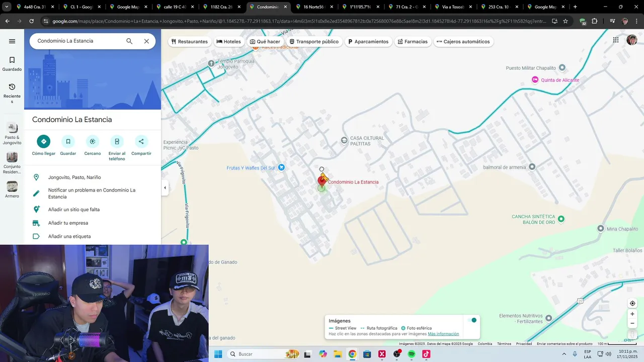
Task: Clear the Condominio La Estancia search
Action: click(146, 41)
